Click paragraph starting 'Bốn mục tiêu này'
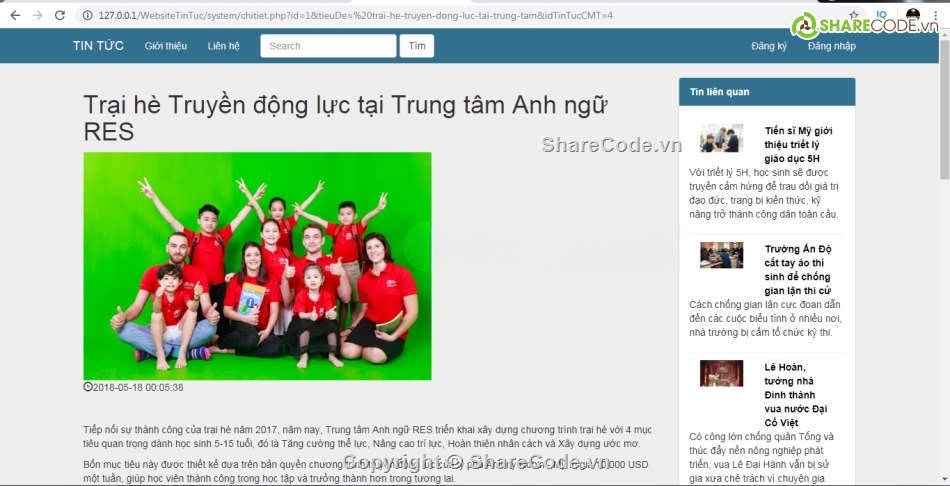The width and height of the screenshot is (950, 486). 366,471
